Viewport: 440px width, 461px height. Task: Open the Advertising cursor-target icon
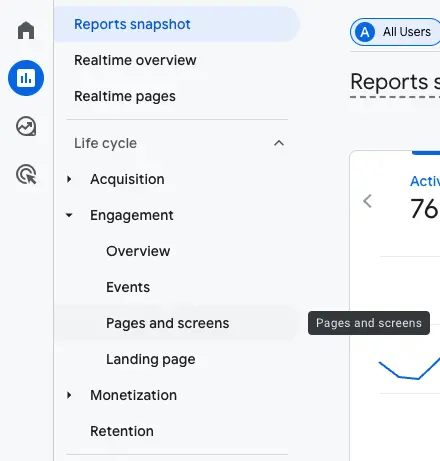(26, 174)
